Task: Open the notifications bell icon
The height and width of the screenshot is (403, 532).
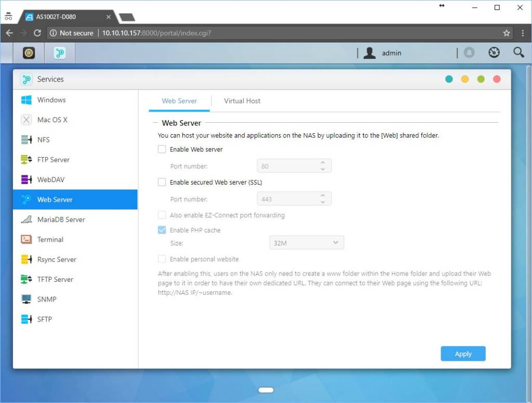Action: [469, 53]
